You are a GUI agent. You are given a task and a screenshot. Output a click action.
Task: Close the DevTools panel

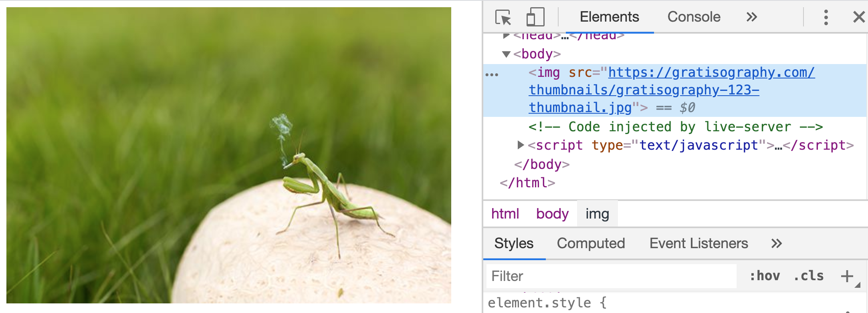859,17
